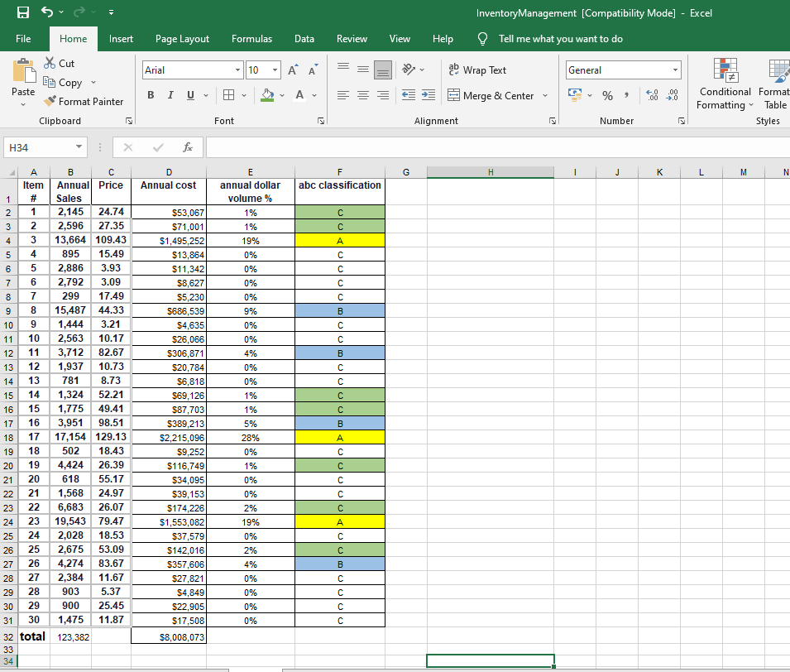The width and height of the screenshot is (790, 672).
Task: Toggle Bold formatting
Action: (151, 95)
